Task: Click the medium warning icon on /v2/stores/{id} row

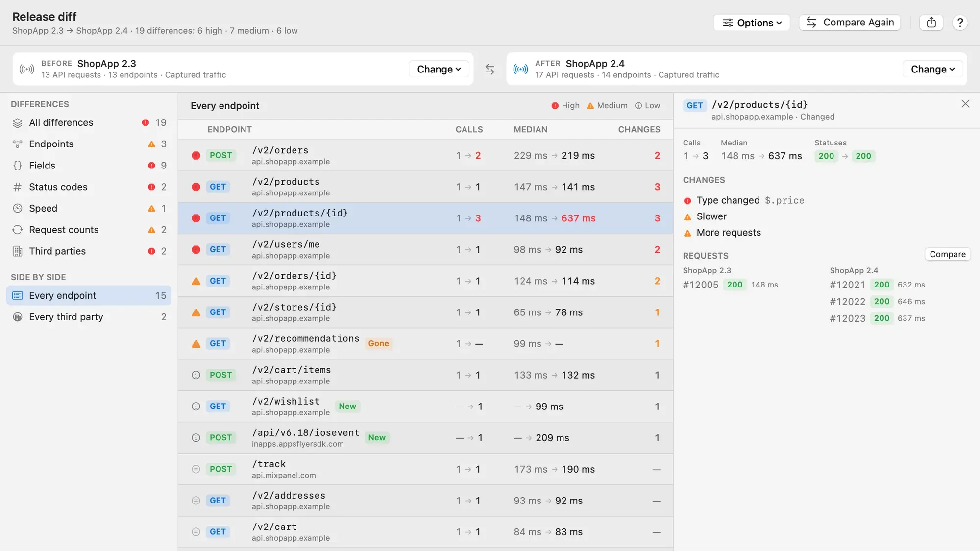Action: tap(196, 312)
